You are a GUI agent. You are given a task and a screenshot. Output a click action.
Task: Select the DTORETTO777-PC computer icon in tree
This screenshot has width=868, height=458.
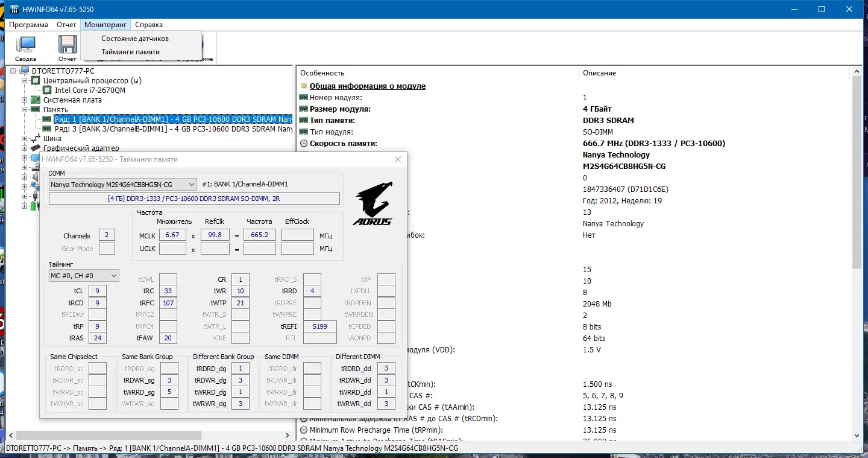(x=25, y=71)
